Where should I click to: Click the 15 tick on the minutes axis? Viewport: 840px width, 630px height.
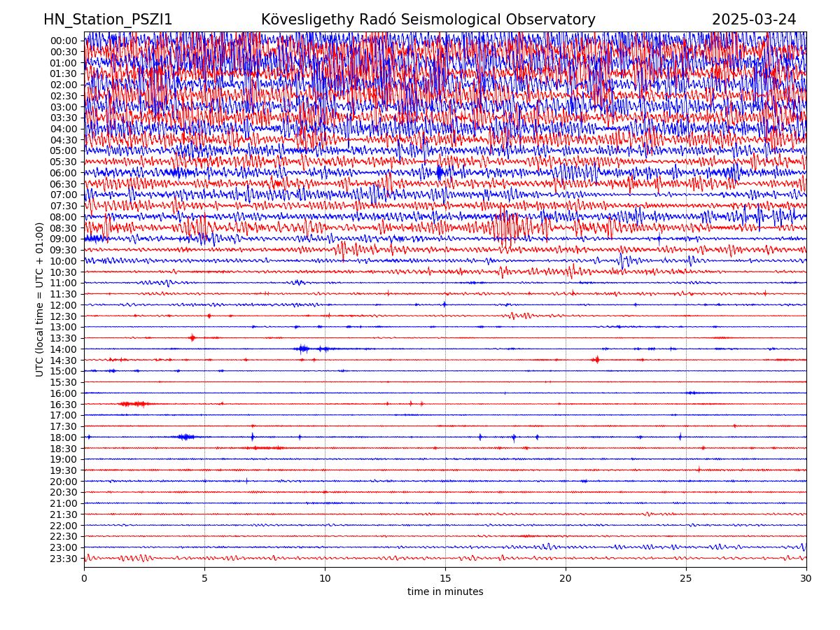pyautogui.click(x=445, y=578)
